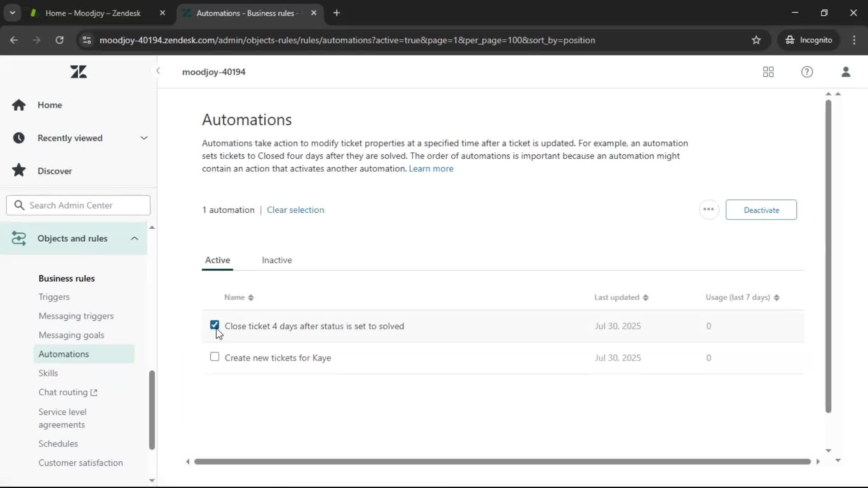
Task: Click the Search Admin Center field
Action: click(x=78, y=205)
